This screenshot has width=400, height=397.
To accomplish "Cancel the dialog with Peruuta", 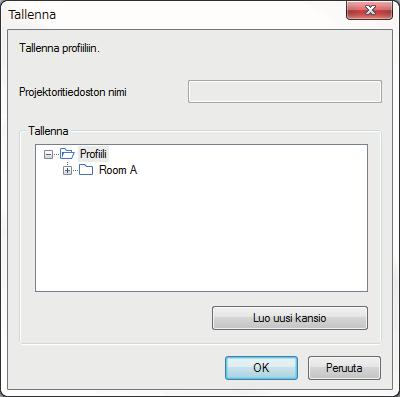I will 344,368.
